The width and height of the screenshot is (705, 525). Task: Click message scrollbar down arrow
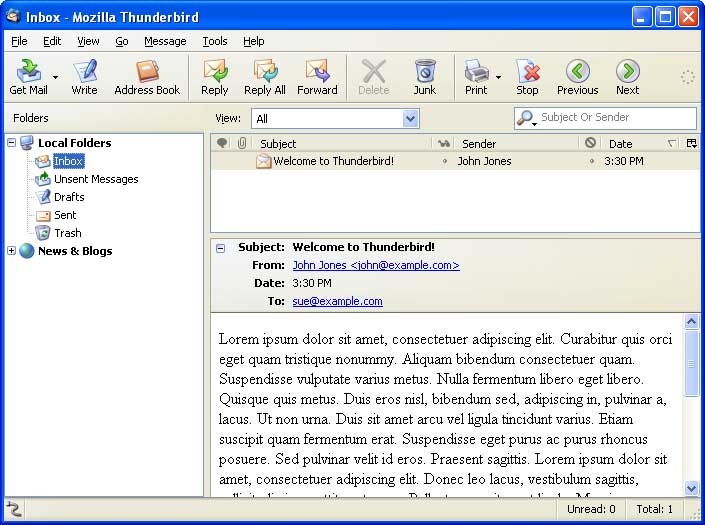tap(692, 488)
